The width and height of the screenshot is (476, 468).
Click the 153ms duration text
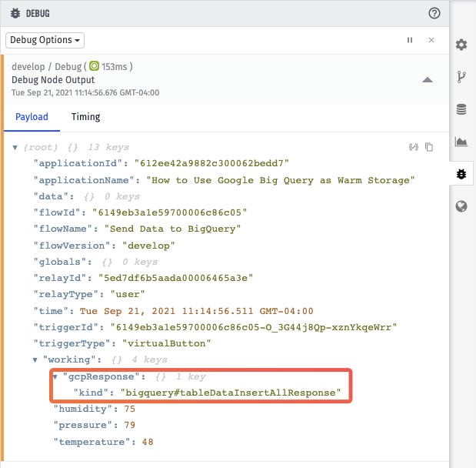[114, 66]
